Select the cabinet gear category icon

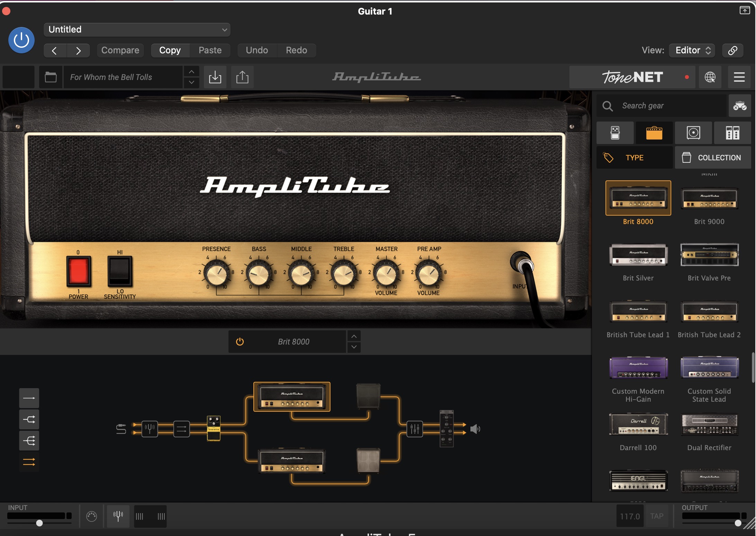(693, 133)
